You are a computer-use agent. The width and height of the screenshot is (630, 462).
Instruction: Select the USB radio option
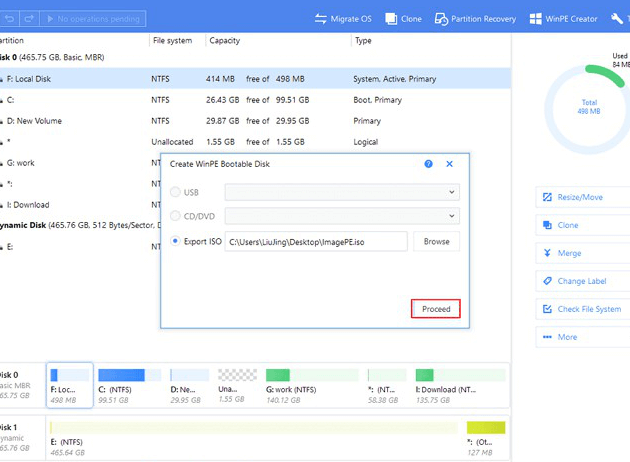[x=177, y=191]
